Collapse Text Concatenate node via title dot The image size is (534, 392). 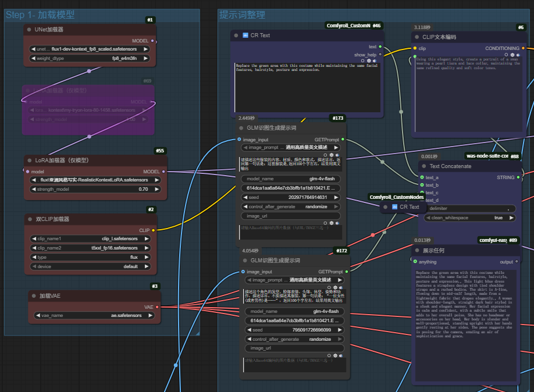(x=424, y=166)
